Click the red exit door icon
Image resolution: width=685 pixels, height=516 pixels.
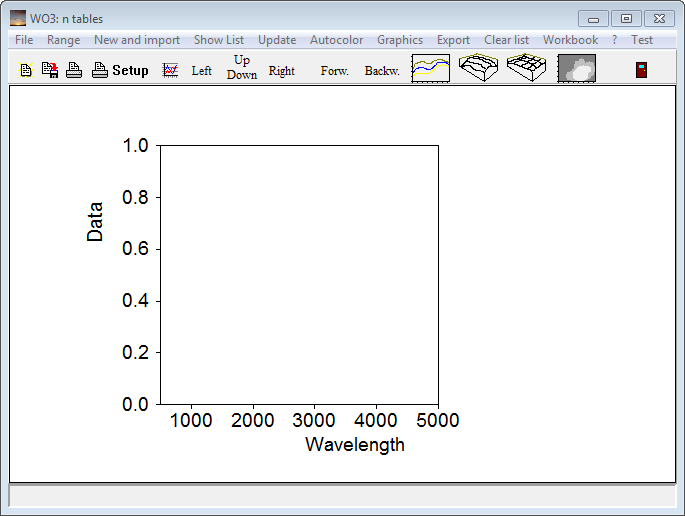pos(641,70)
